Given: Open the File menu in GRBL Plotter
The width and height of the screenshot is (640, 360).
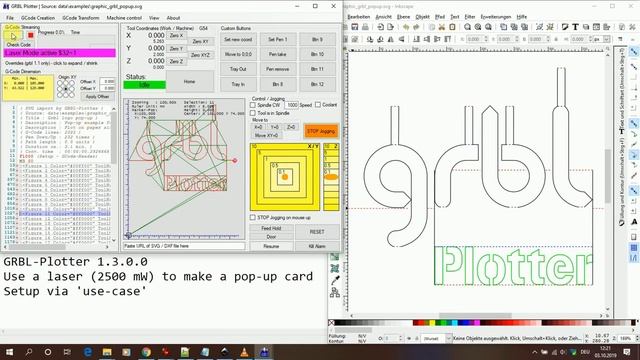Looking at the screenshot, I should pos(10,18).
